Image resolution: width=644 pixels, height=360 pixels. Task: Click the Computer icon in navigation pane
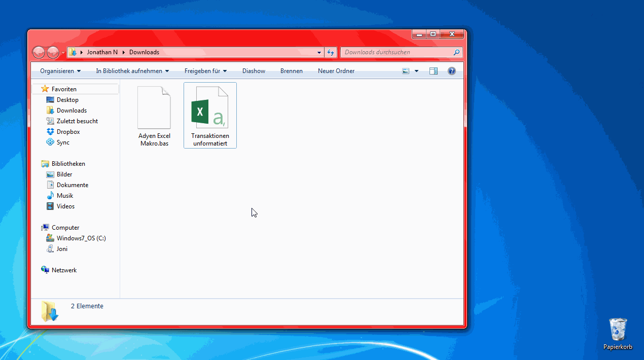(x=45, y=228)
